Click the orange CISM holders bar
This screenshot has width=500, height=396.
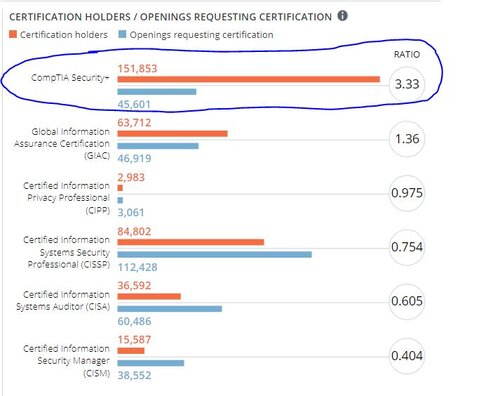(x=131, y=351)
